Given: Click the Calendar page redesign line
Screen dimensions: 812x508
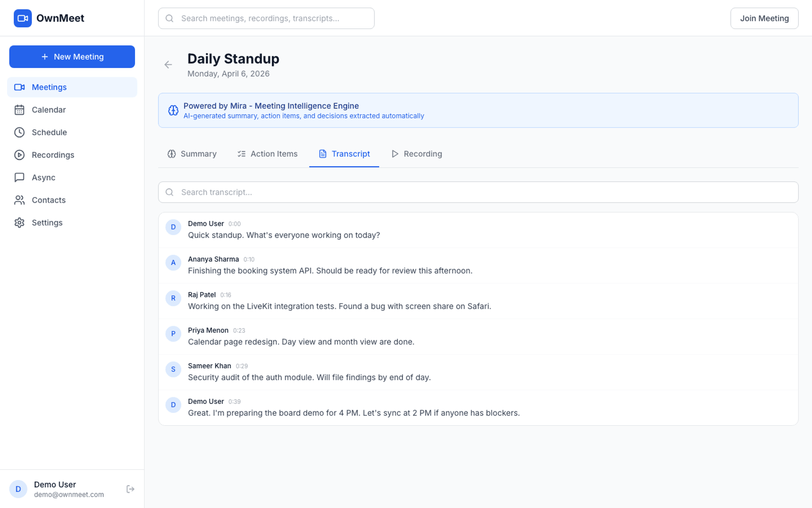Looking at the screenshot, I should click(x=301, y=342).
